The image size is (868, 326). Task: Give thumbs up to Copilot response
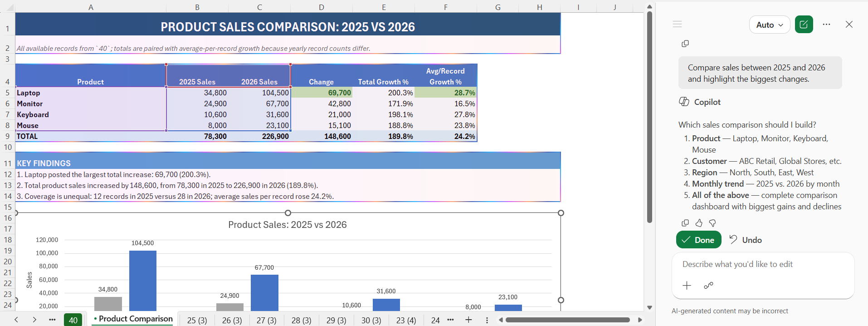pyautogui.click(x=699, y=223)
